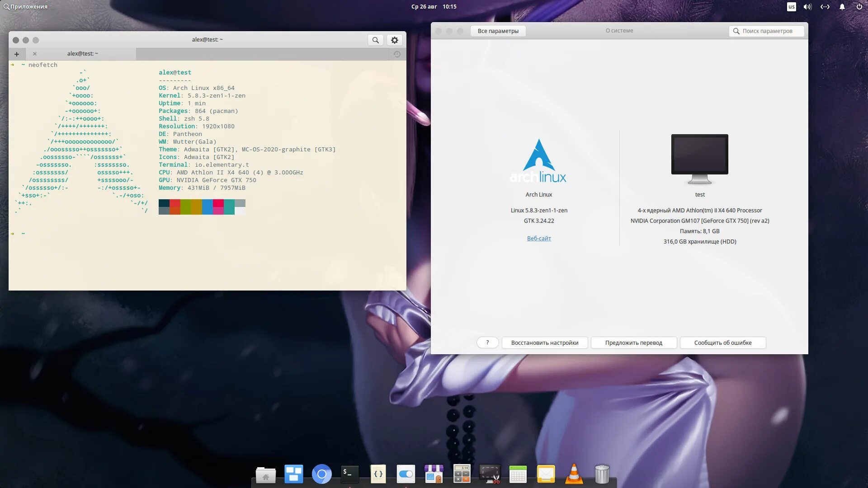Open the terminal tab history button
The width and height of the screenshot is (868, 488).
point(397,54)
